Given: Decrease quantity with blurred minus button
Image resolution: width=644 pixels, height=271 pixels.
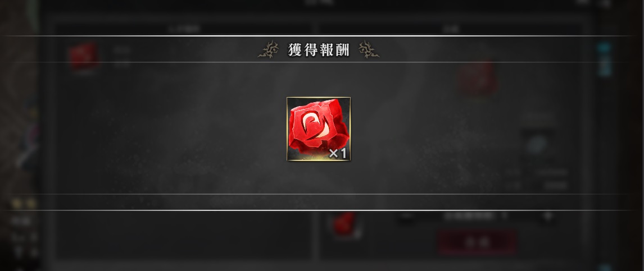Looking at the screenshot, I should click(x=406, y=217).
